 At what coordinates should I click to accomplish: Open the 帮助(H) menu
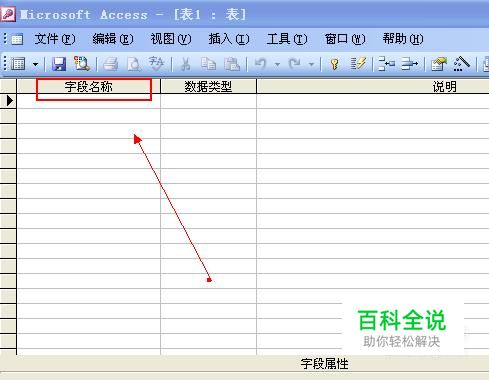403,39
